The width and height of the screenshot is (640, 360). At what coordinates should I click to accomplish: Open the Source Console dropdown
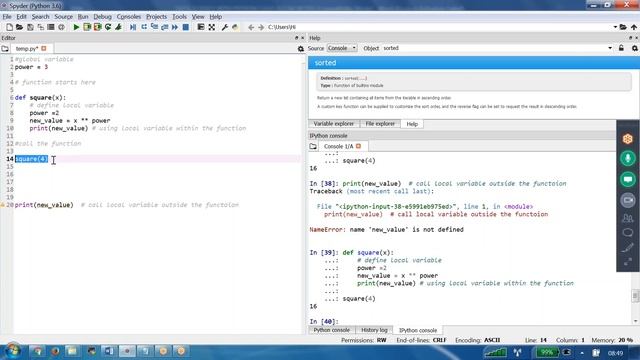coord(342,48)
